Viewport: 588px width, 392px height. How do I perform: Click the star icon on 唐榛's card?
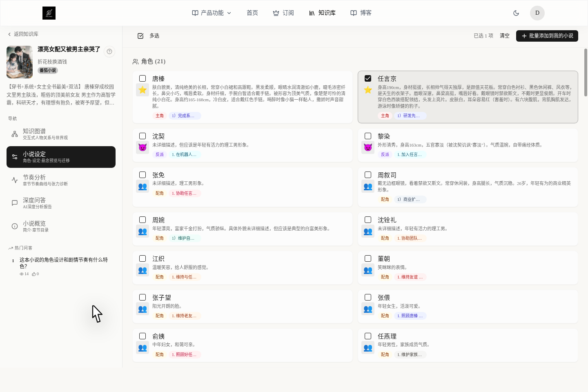click(x=143, y=90)
